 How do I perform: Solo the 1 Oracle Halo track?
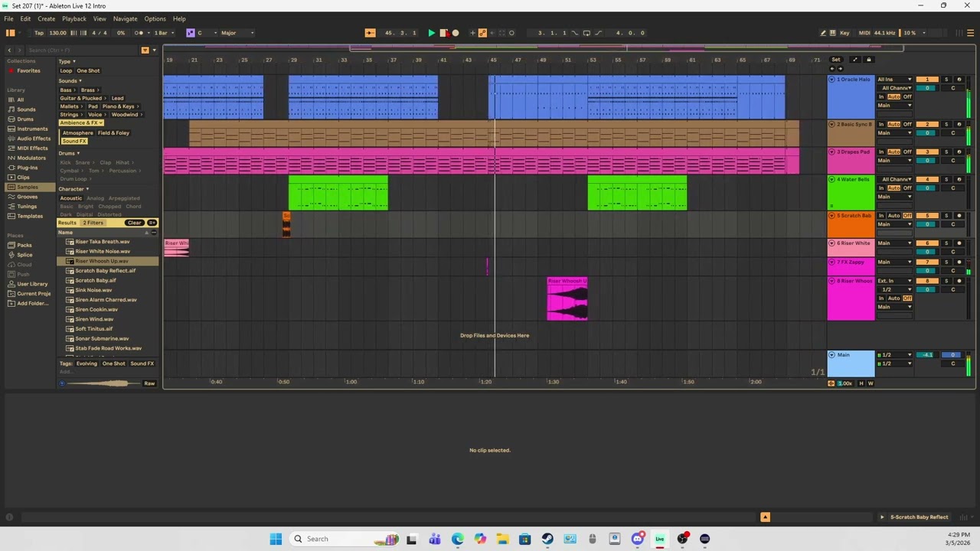[946, 80]
